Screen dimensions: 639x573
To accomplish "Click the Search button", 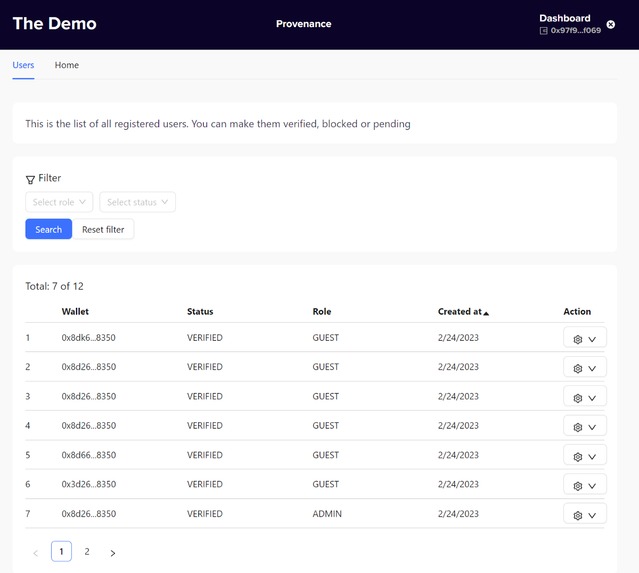I will pyautogui.click(x=48, y=229).
